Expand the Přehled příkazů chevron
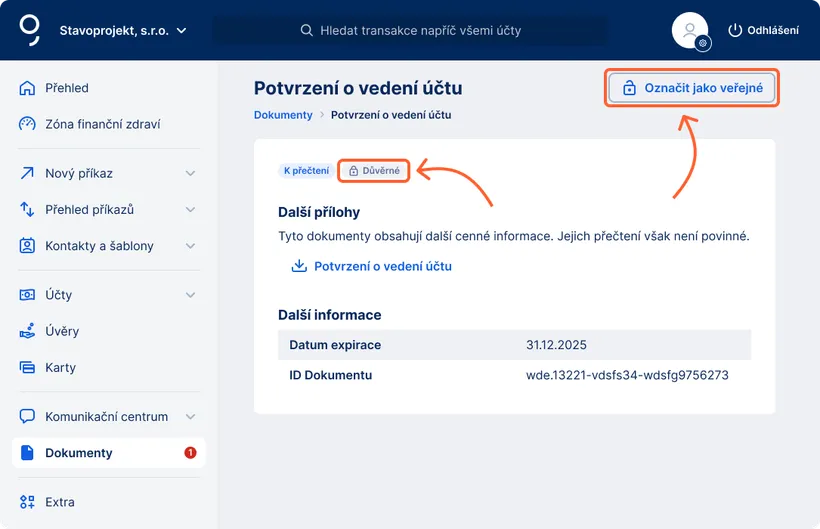 [190, 209]
